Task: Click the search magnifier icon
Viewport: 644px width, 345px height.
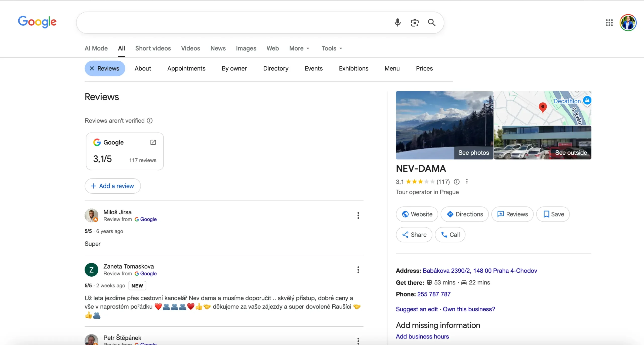Action: [x=432, y=22]
